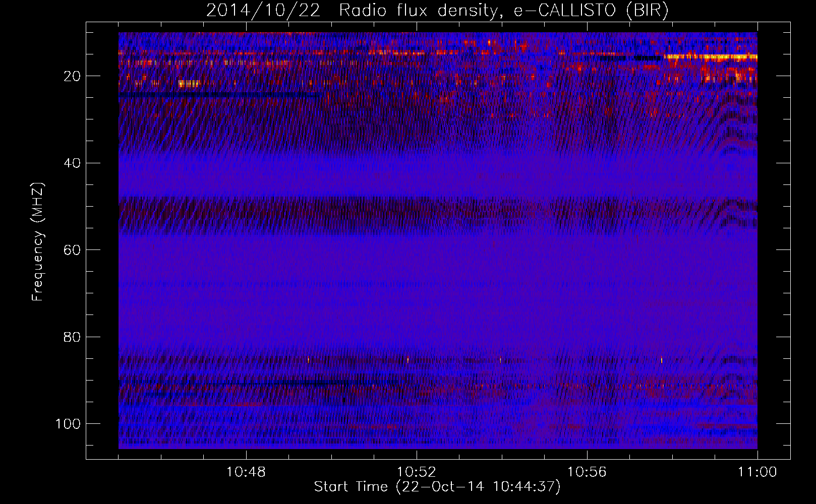The image size is (816, 504).
Task: Click the 'Start Time (22-Oct-14 10:44:37)' axis label
Action: pos(437,487)
